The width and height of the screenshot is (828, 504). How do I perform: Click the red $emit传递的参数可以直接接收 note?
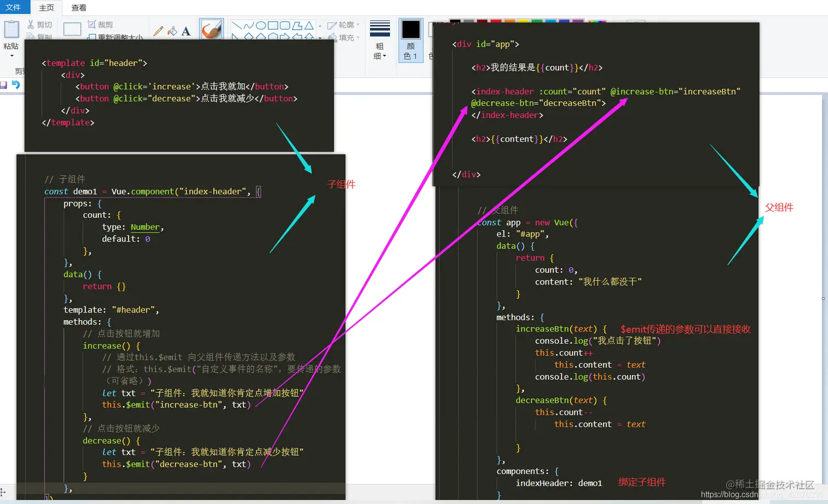click(686, 329)
